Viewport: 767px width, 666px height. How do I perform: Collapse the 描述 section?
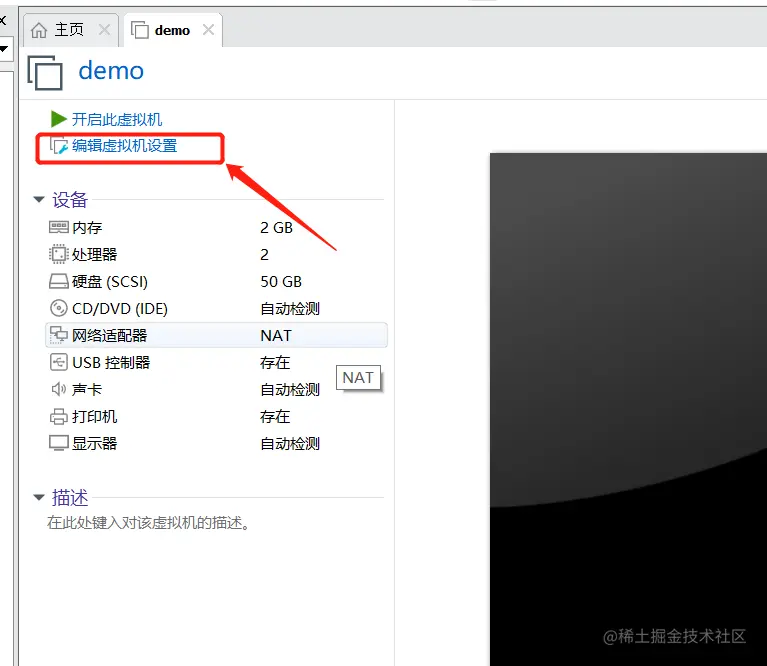tap(39, 497)
